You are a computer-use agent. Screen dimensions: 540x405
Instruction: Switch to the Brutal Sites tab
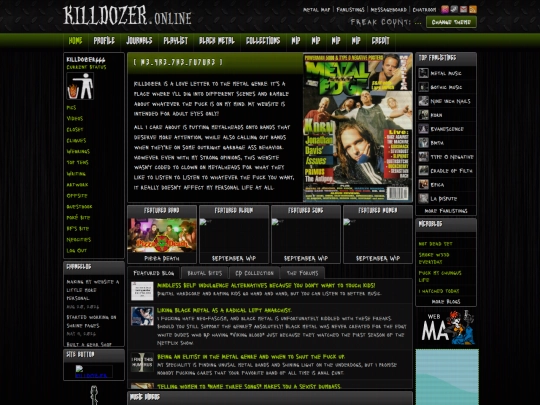(x=205, y=273)
